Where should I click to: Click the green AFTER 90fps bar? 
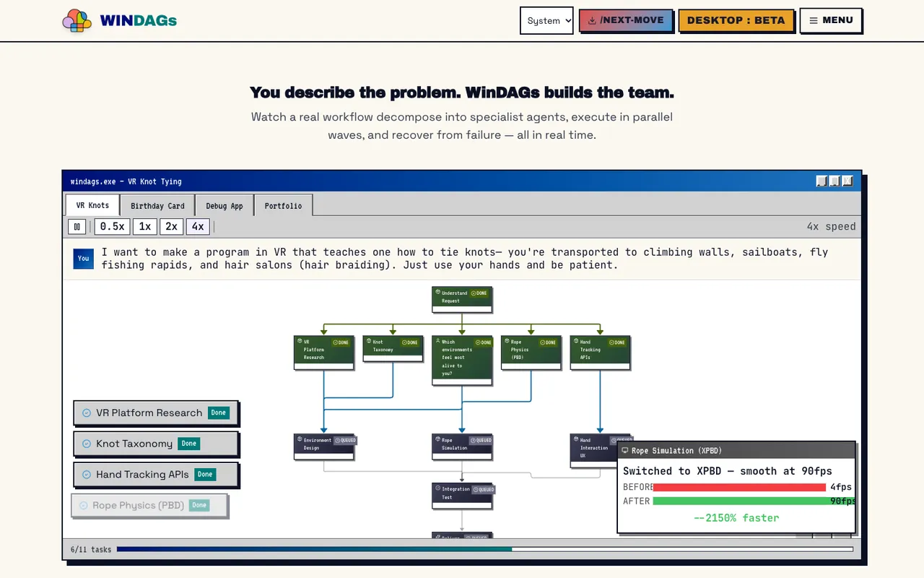click(x=754, y=501)
